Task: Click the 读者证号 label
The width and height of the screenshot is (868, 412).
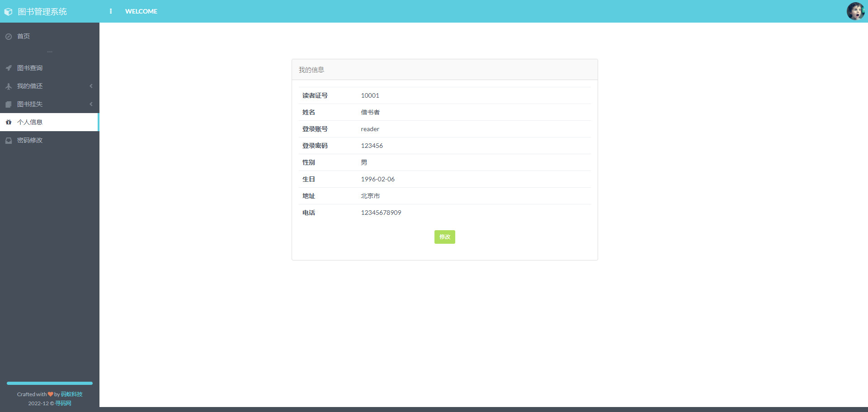Action: [315, 95]
